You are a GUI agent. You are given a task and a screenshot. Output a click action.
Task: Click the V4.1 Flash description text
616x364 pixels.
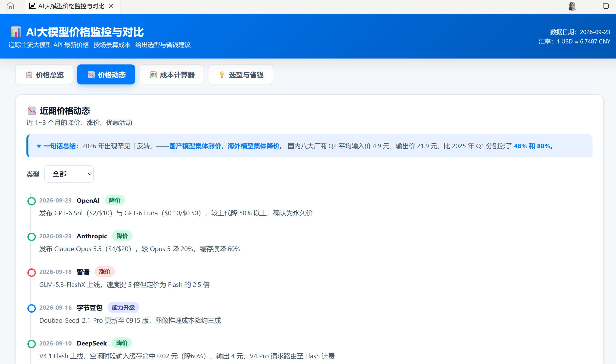[187, 356]
